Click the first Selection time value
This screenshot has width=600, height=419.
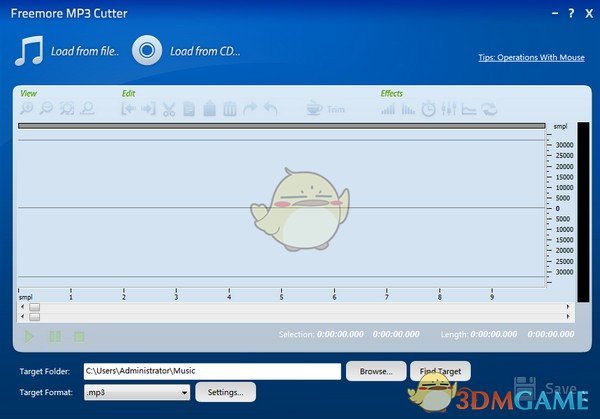point(340,334)
